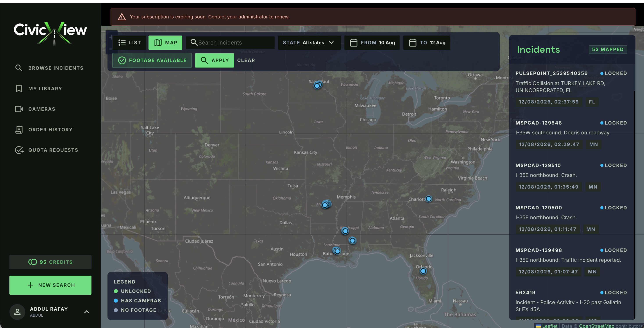This screenshot has height=328, width=644.
Task: Click the search magnifier icon in the incidents field
Action: 194,43
